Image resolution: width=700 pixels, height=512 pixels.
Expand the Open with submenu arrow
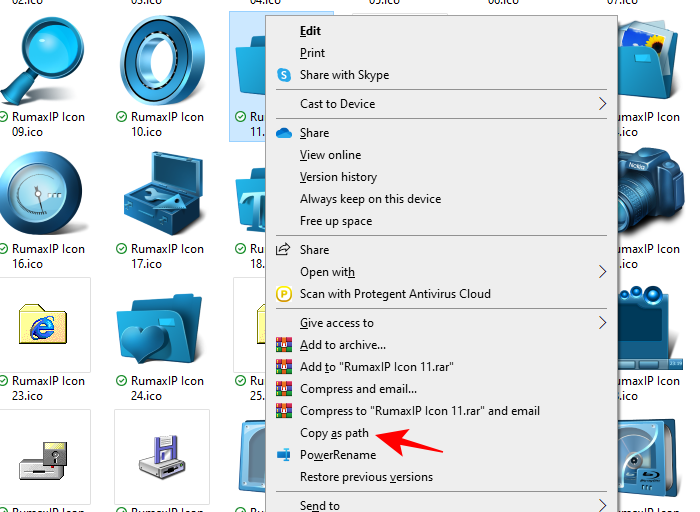602,272
